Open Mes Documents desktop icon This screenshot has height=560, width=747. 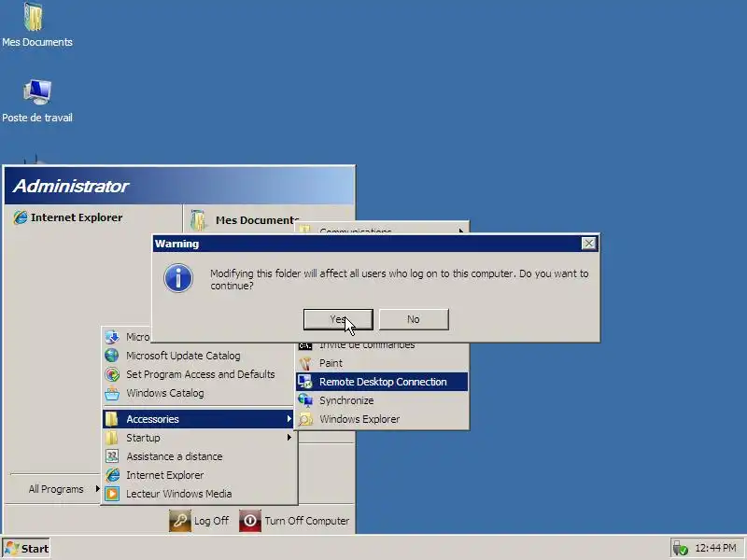[x=36, y=25]
